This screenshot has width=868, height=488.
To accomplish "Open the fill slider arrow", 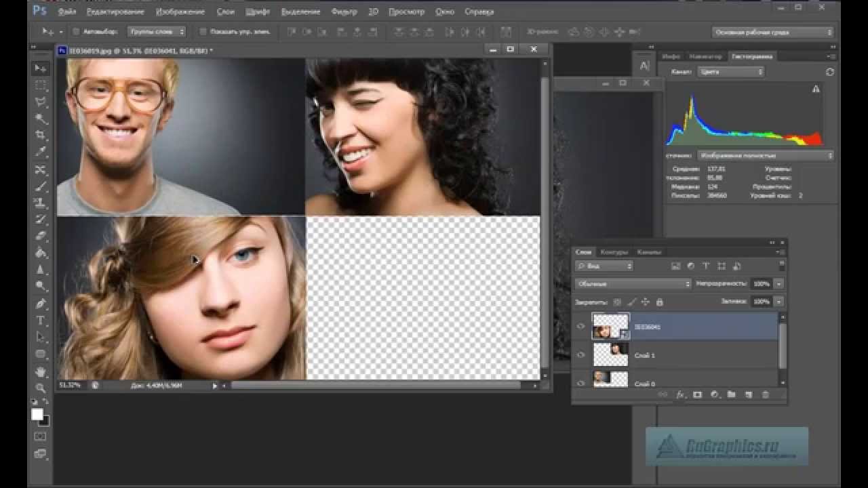I will click(x=779, y=302).
